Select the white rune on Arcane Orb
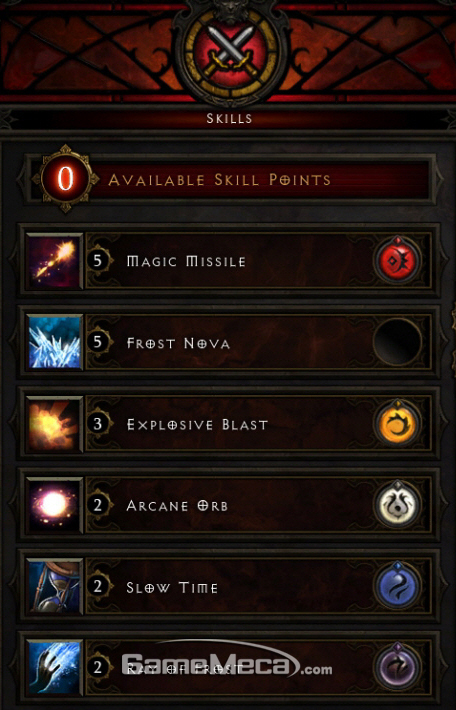Image resolution: width=456 pixels, height=710 pixels. click(397, 505)
